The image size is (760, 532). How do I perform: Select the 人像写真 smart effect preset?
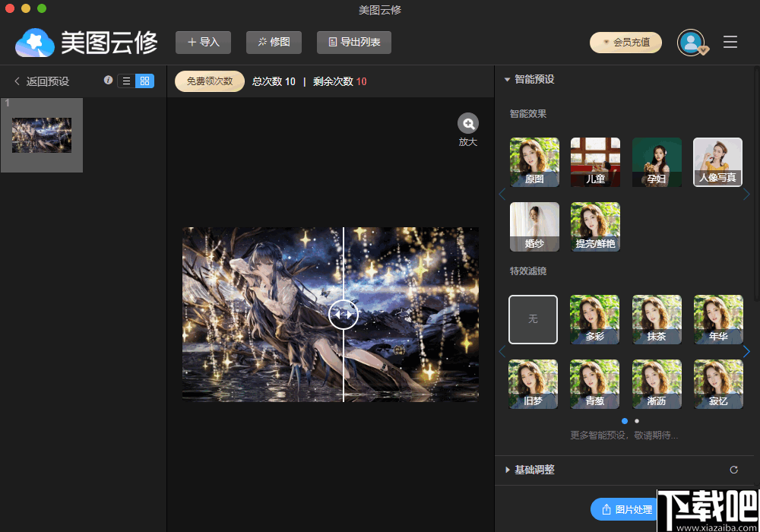click(x=718, y=163)
